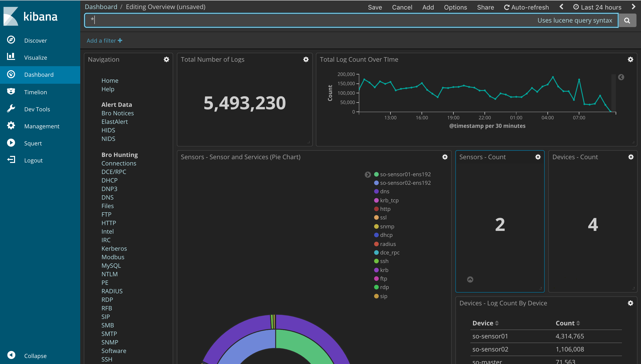The image size is (641, 364).
Task: Open the Connections link
Action: pos(119,163)
